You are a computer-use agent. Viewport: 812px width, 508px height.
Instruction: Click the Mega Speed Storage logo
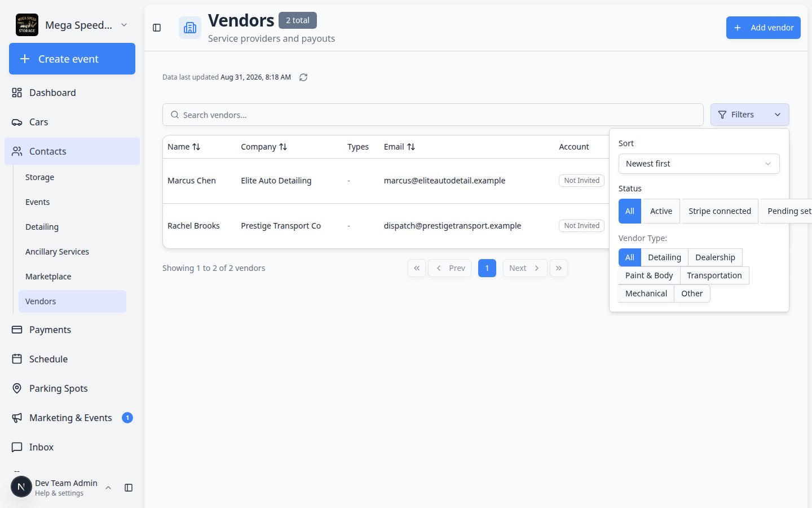[x=27, y=25]
